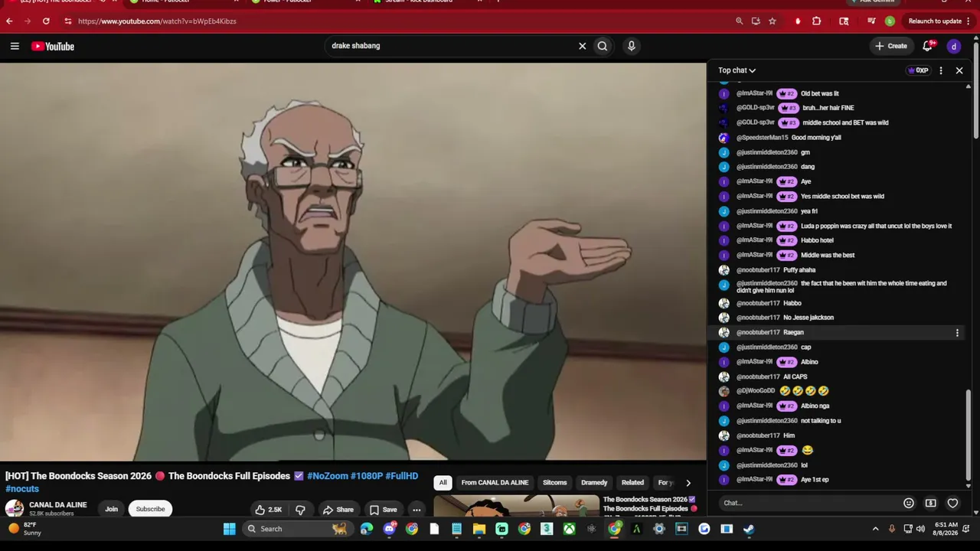Reload the browser page
This screenshot has width=980, height=551.
pos(46,21)
